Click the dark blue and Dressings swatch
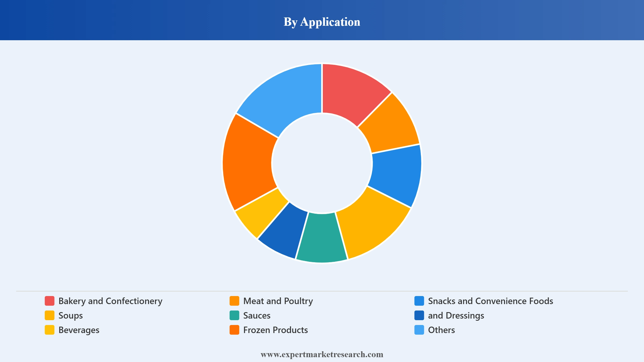The height and width of the screenshot is (362, 644). [x=419, y=315]
